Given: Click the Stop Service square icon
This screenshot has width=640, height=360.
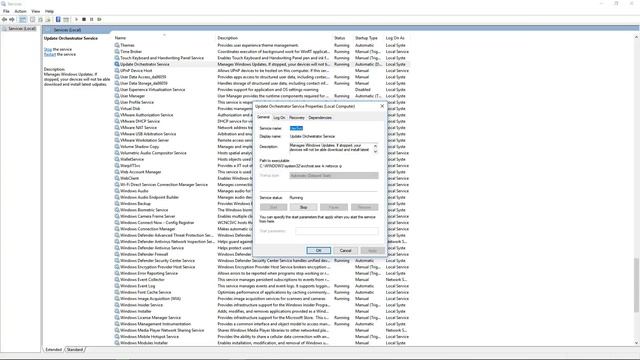Looking at the screenshot, I should coord(84,19).
